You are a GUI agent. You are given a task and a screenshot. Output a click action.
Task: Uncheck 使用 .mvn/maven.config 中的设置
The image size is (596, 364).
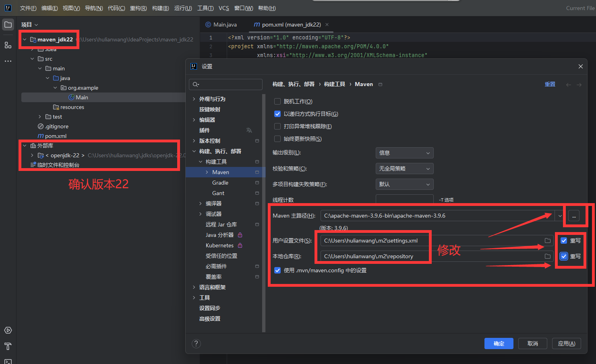point(277,270)
